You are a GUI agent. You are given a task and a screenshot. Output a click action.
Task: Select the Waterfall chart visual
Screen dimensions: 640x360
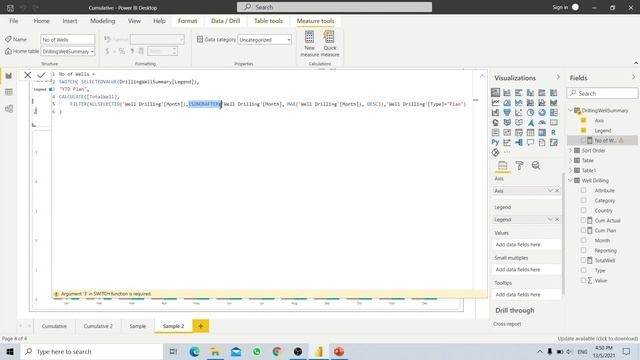click(495, 112)
